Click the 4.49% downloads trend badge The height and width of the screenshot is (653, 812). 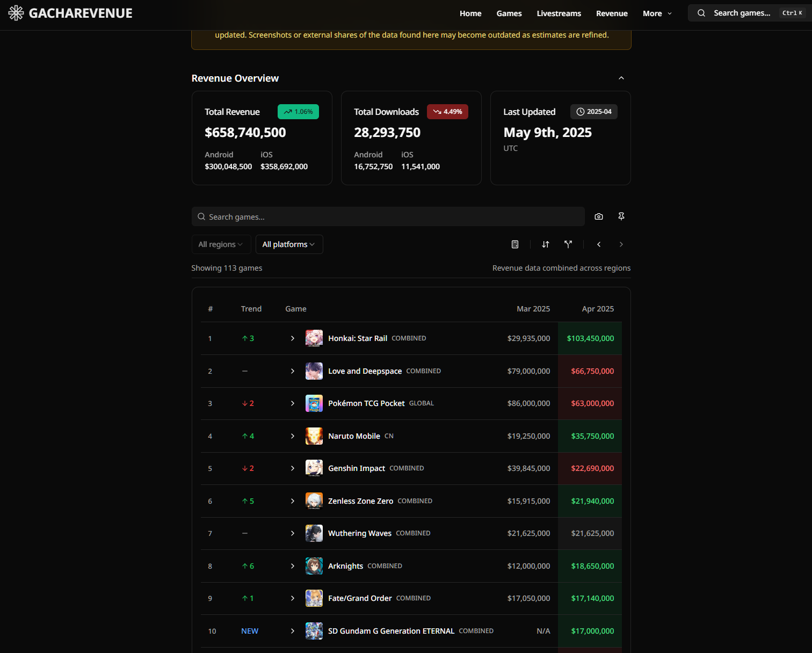447,112
